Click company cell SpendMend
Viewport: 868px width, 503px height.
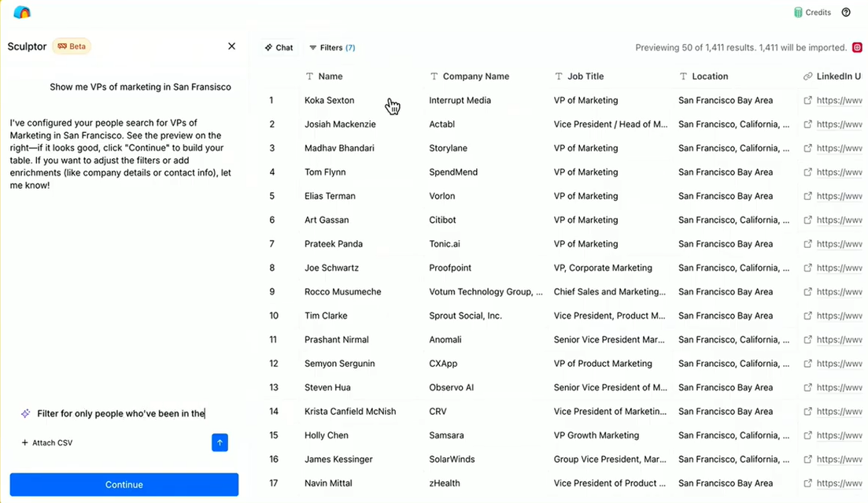tap(453, 172)
